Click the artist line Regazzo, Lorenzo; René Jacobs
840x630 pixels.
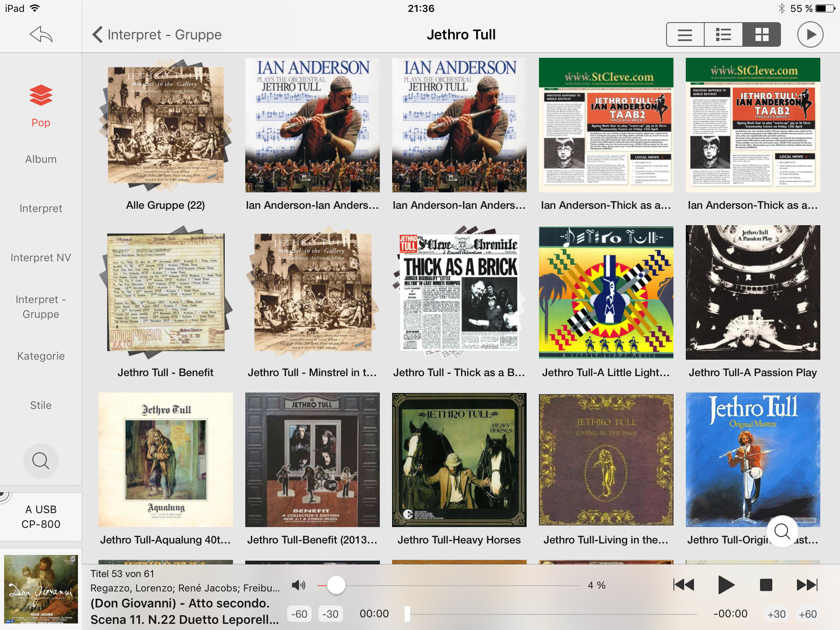coord(185,588)
